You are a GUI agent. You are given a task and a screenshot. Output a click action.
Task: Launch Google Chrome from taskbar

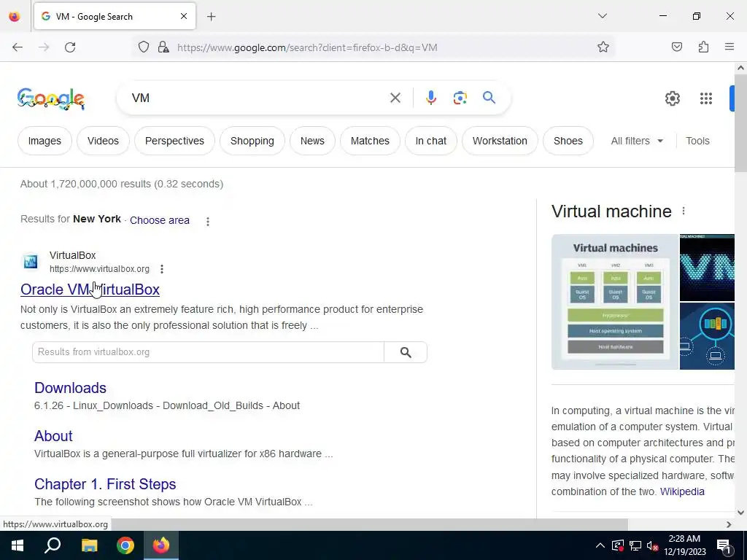(x=125, y=545)
